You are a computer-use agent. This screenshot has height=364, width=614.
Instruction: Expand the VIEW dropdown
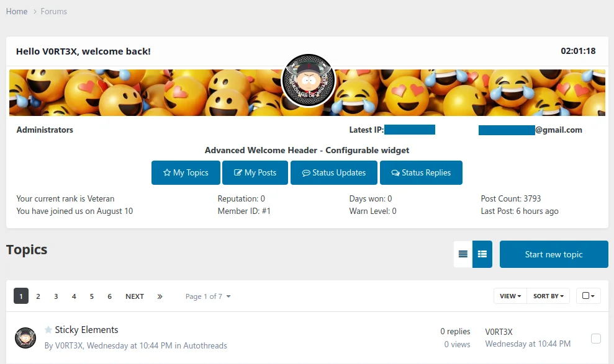point(510,296)
